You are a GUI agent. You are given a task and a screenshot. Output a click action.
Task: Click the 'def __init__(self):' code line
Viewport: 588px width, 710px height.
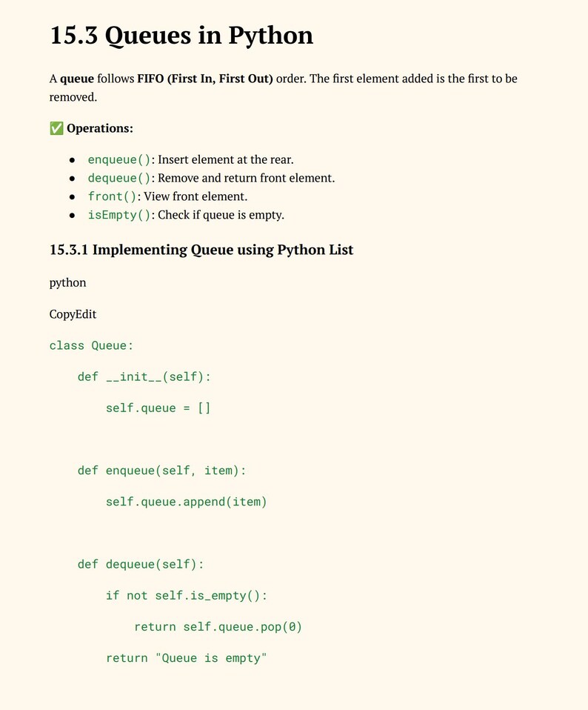[144, 376]
